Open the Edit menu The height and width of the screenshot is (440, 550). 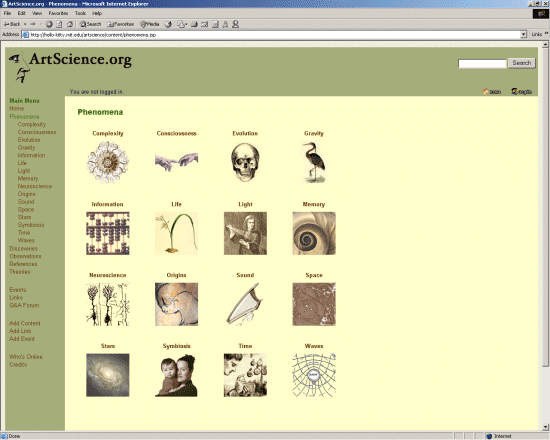click(21, 13)
